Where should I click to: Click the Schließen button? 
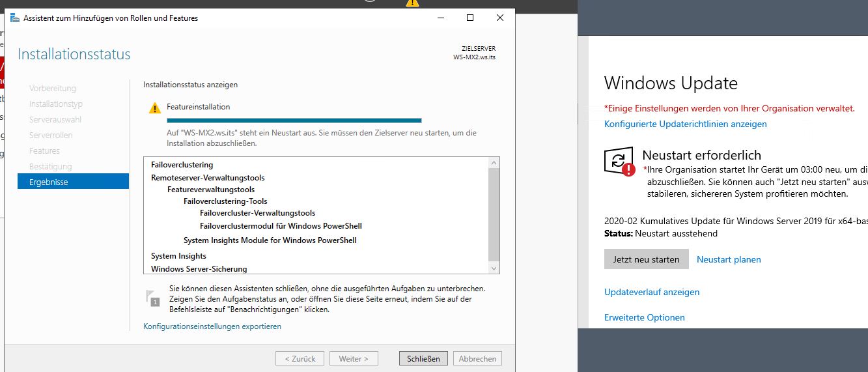click(x=423, y=358)
